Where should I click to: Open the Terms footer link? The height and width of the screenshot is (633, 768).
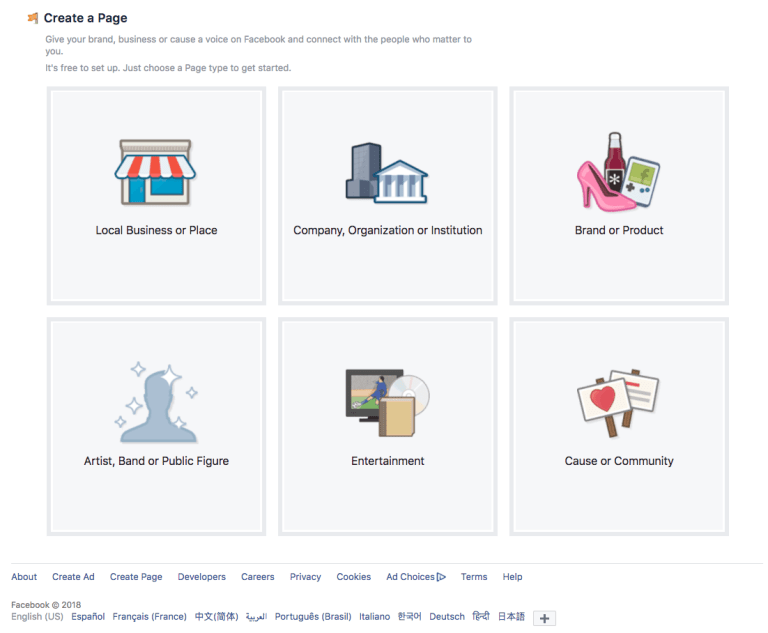474,577
